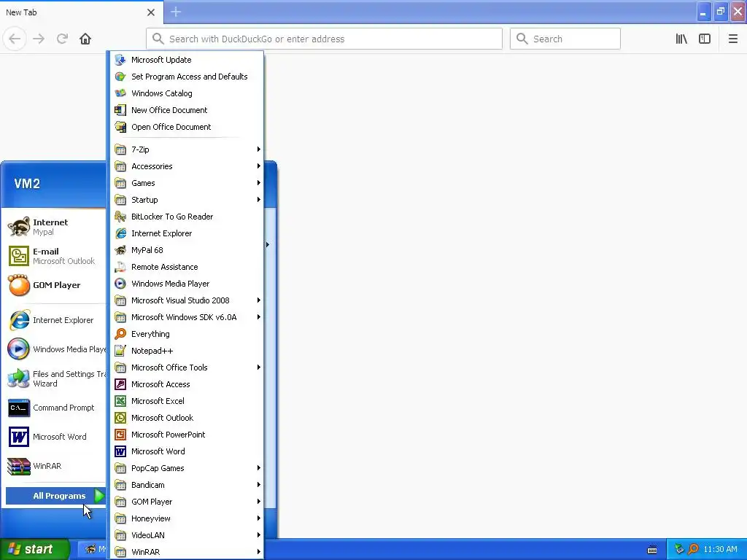
Task: Open Set Program Access and Defaults
Action: point(187,76)
